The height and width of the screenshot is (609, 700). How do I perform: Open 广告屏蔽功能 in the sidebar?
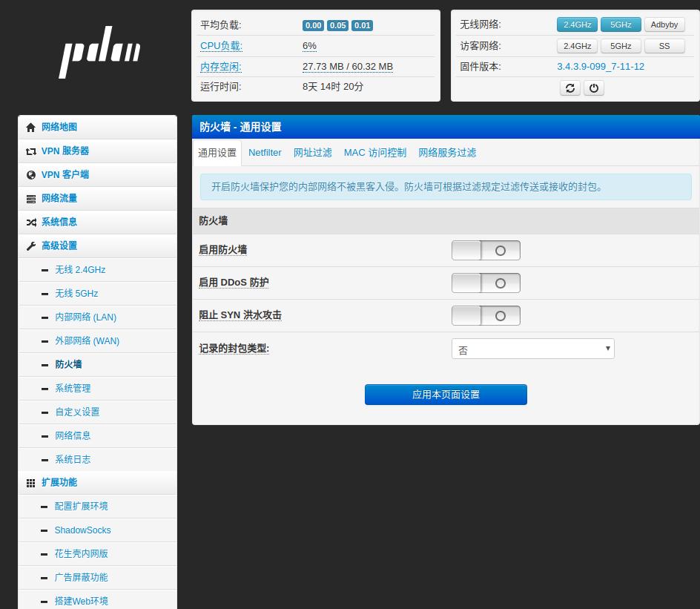97,577
